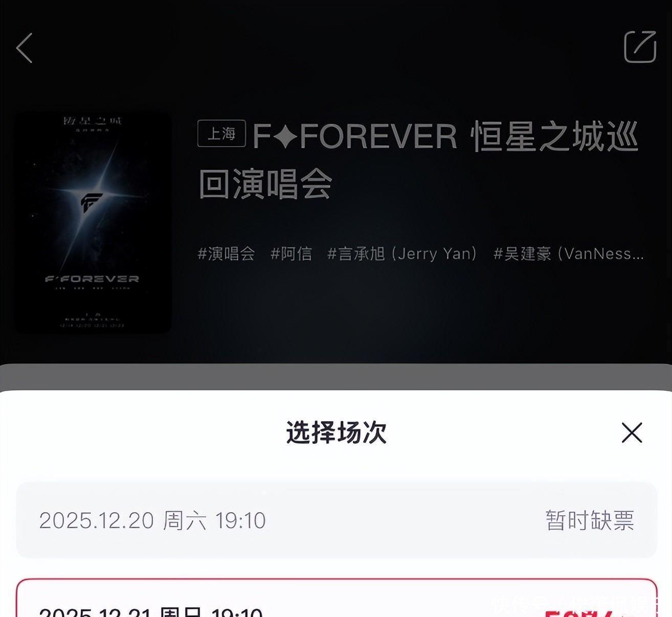Screen dimensions: 672x617
Task: Tap the 暂时缺票 status label
Action: tap(590, 520)
